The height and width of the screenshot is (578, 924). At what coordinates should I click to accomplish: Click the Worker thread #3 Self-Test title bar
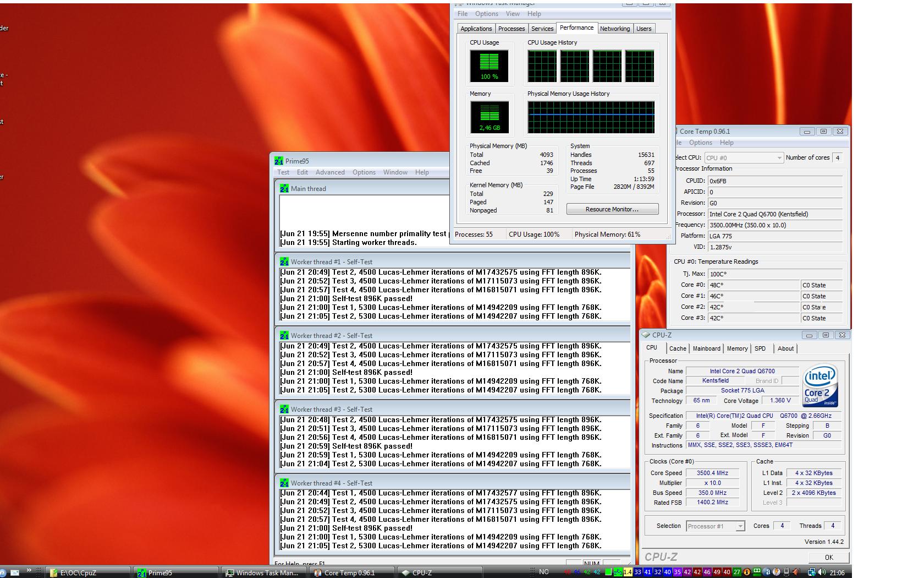[452, 409]
